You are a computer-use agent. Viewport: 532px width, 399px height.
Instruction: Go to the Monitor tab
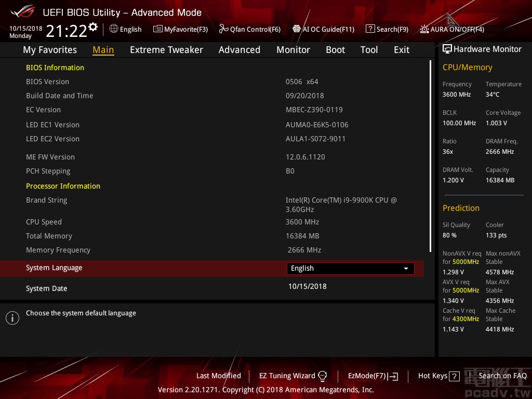(x=293, y=50)
